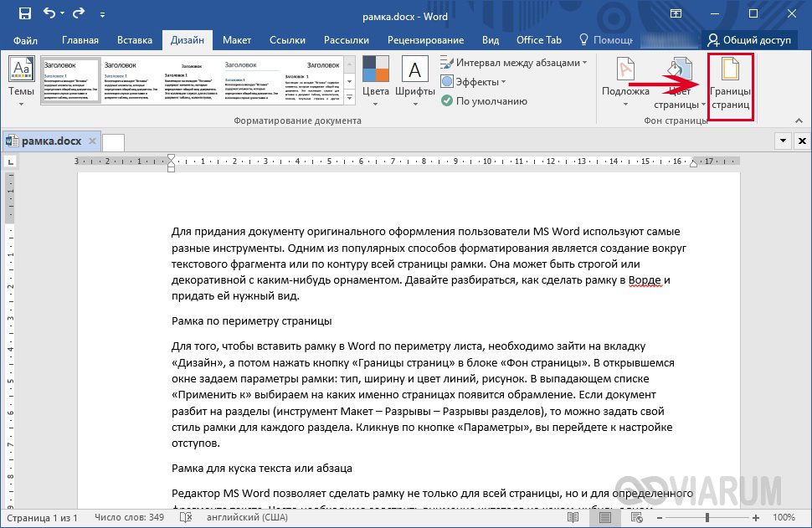
Task: Switch to the Вставка tab
Action: pyautogui.click(x=135, y=40)
